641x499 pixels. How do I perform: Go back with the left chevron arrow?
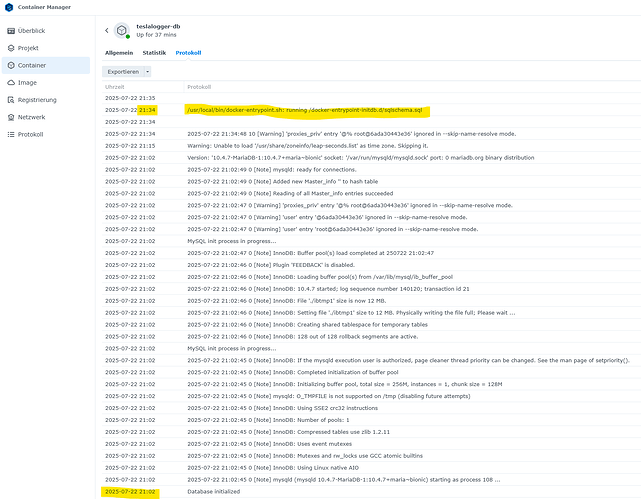107,30
